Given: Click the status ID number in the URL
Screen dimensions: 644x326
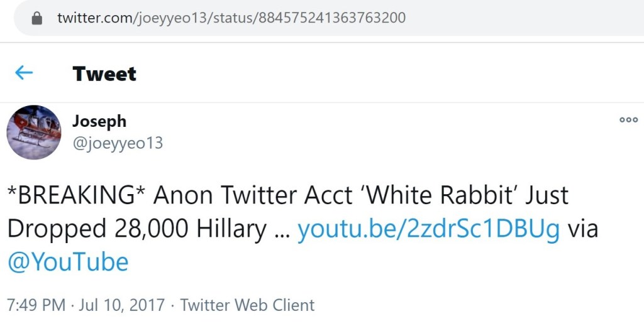Looking at the screenshot, I should [x=330, y=18].
